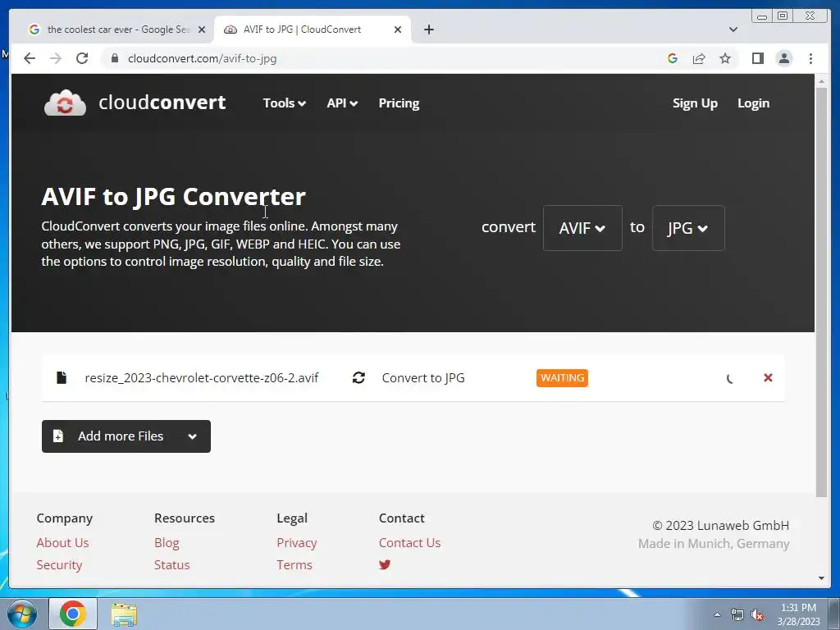The image size is (840, 630).
Task: Click the page vertical scrollbar thumb
Action: point(821,292)
